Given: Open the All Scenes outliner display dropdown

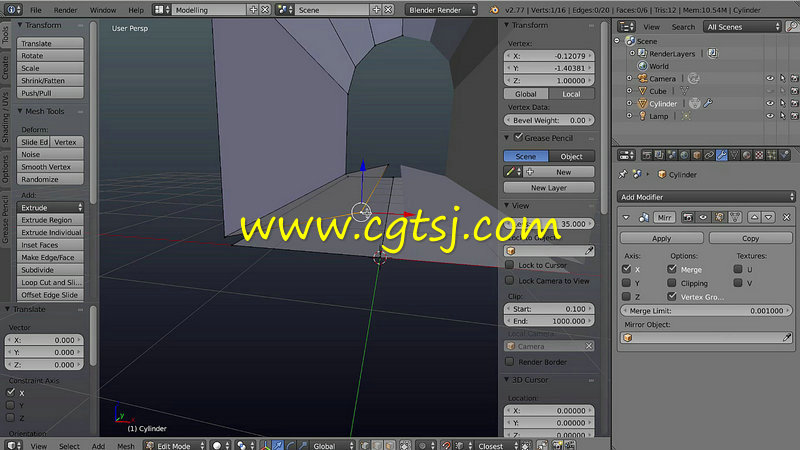Looking at the screenshot, I should coord(742,27).
